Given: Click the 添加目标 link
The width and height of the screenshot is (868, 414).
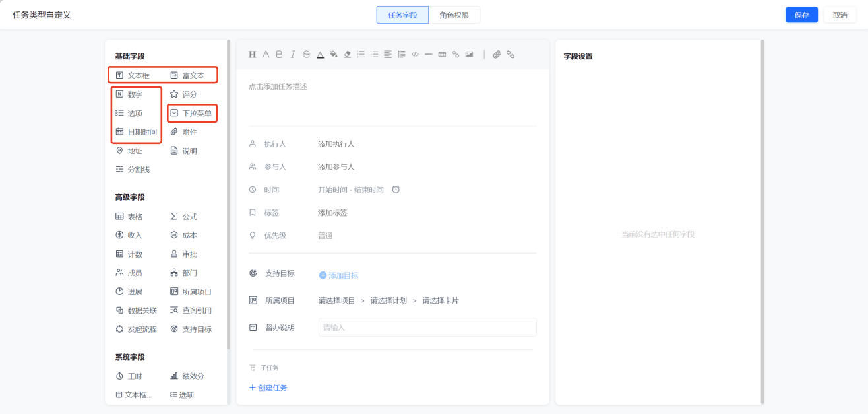Looking at the screenshot, I should tap(338, 275).
